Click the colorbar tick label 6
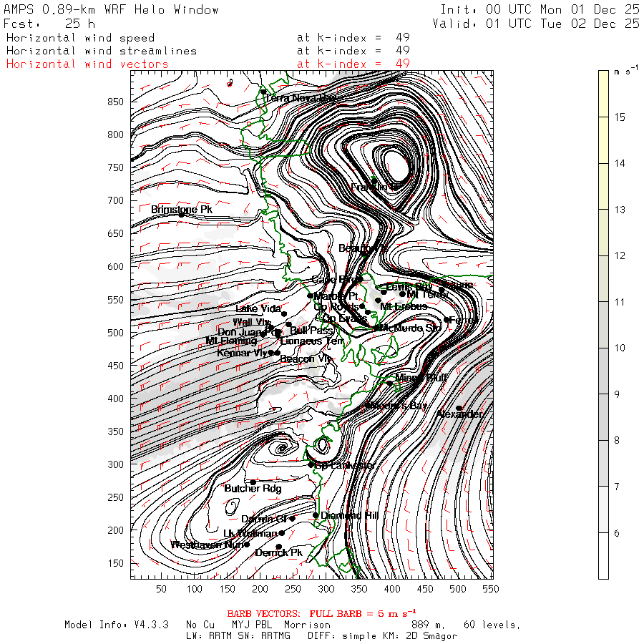The width and height of the screenshot is (644, 644). tap(617, 533)
